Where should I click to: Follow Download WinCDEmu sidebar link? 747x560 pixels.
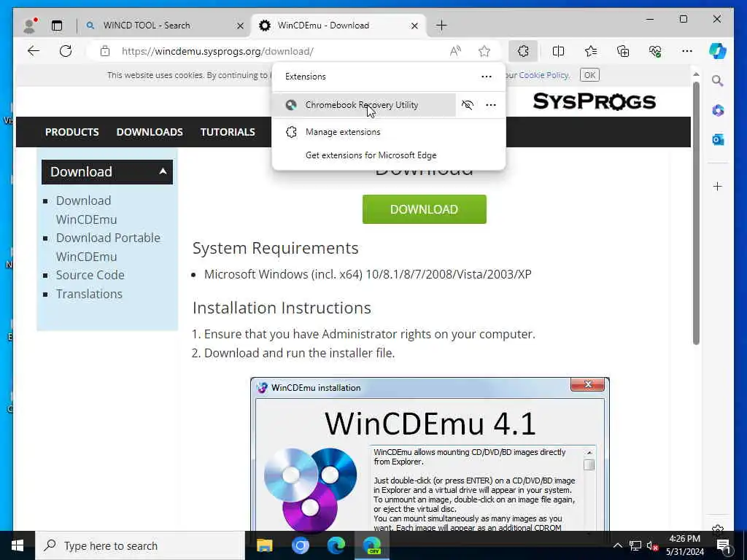86,210
